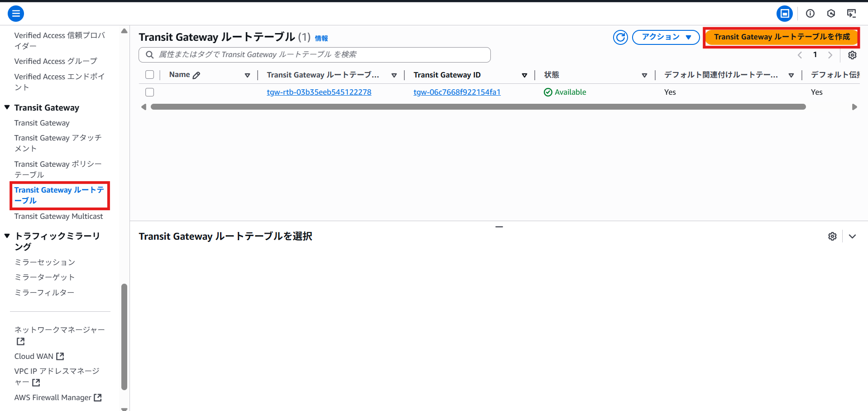Open route table tgw-rtb-03b35eeb545122278 link
This screenshot has height=411, width=868.
click(319, 92)
